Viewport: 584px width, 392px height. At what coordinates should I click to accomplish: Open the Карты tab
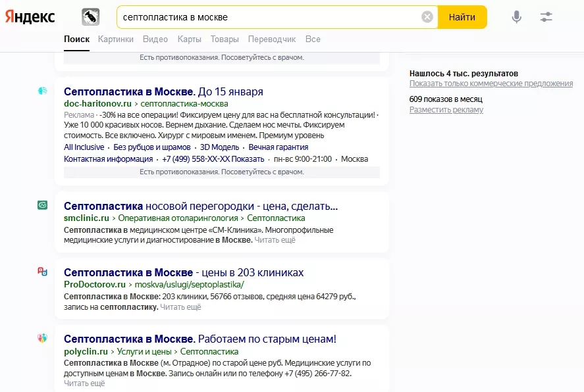point(190,39)
